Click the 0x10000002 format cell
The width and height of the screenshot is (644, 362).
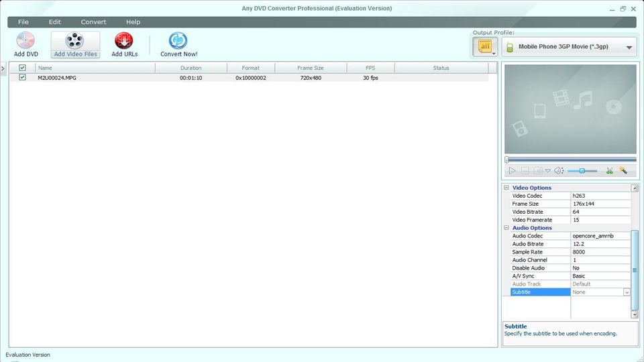pos(250,78)
